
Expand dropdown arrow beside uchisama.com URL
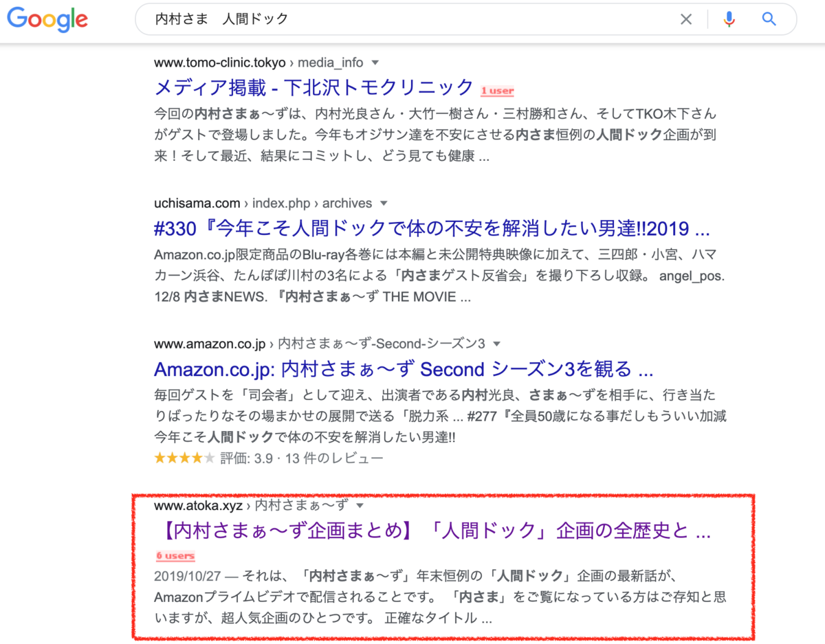point(384,203)
